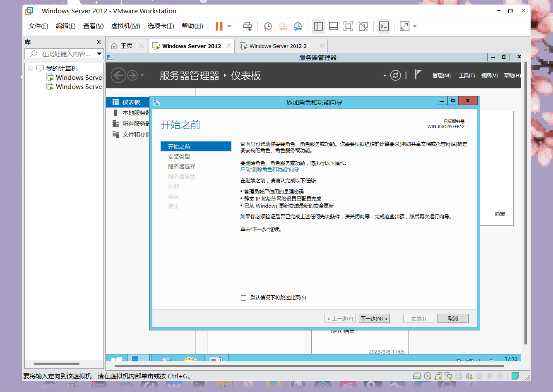Click the 隐藏 link in the dashboard
The height and width of the screenshot is (392, 553).
coord(500,214)
